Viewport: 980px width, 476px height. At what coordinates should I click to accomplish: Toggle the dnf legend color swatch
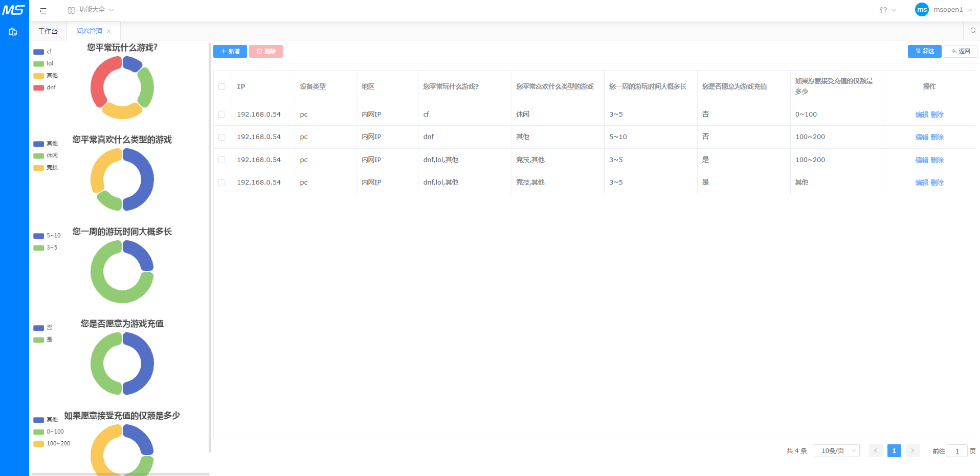[x=38, y=87]
